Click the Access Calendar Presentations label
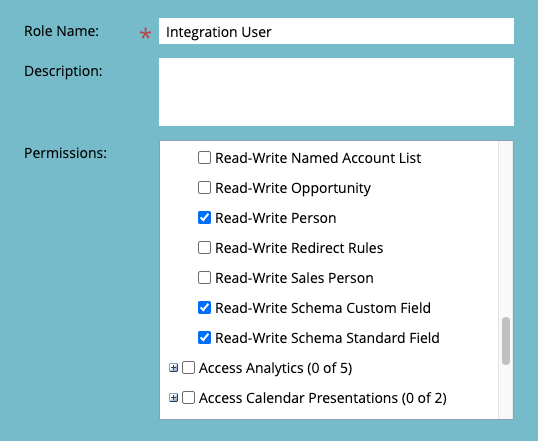The image size is (538, 441). click(323, 398)
